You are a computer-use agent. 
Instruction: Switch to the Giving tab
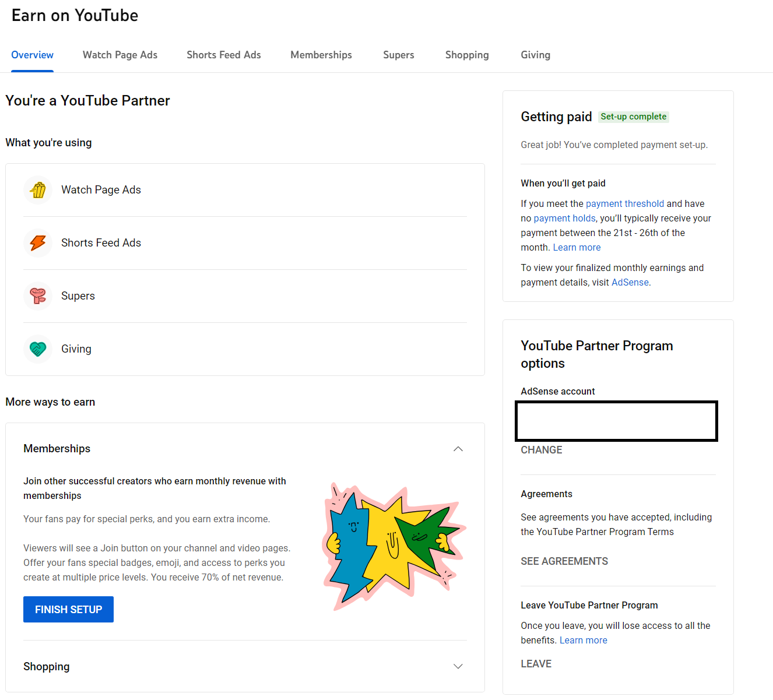(x=535, y=55)
